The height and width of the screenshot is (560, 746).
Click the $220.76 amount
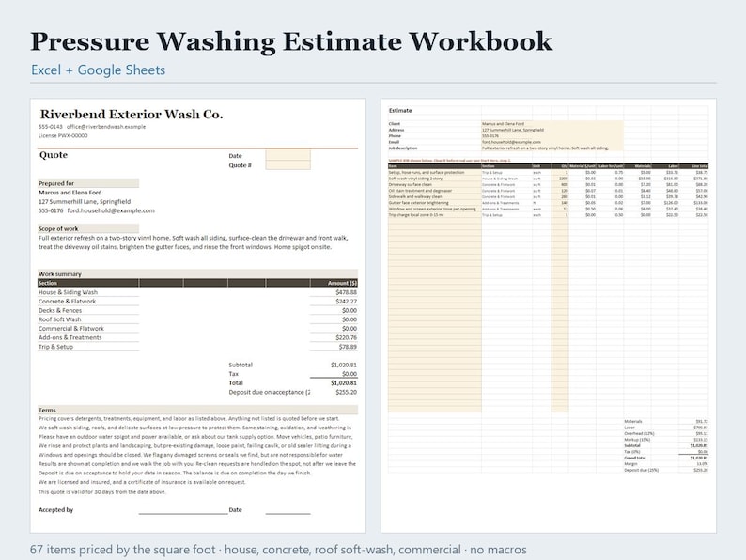click(x=346, y=337)
